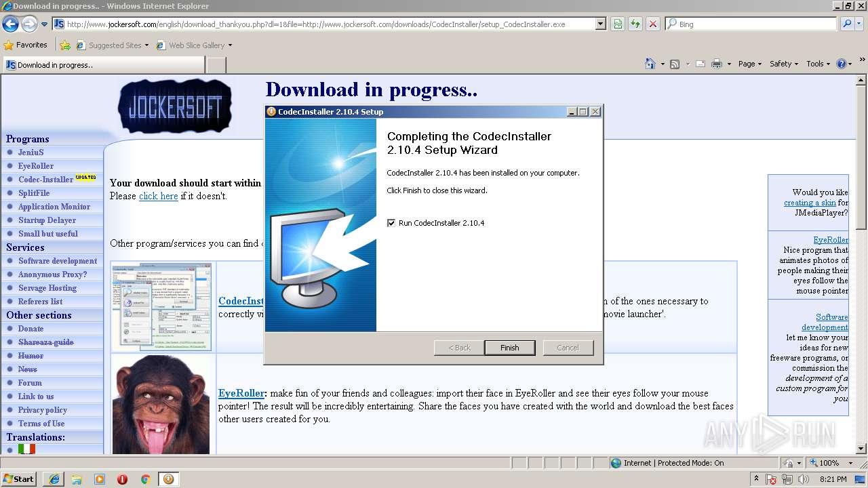
Task: Open Google Chrome from the taskbar
Action: (145, 479)
